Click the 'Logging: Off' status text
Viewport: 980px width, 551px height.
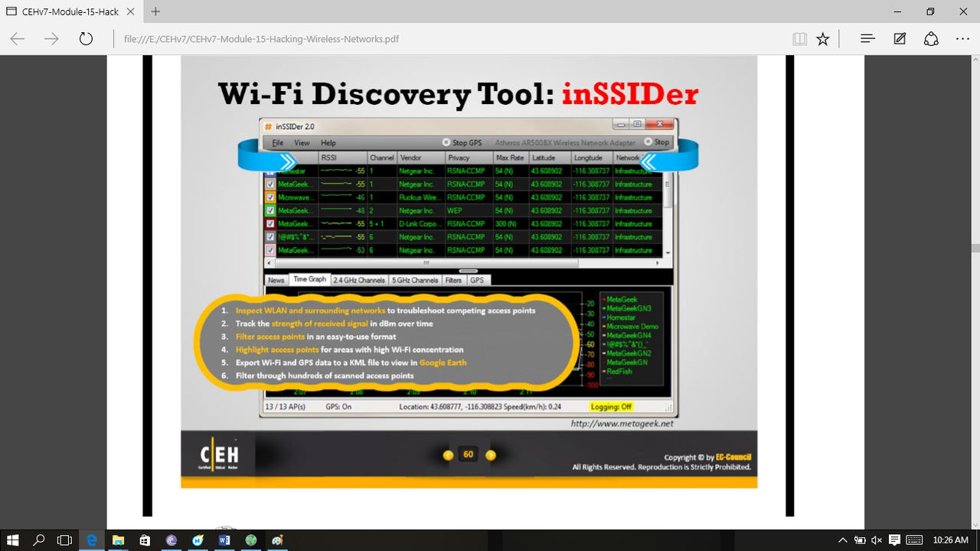coord(611,406)
